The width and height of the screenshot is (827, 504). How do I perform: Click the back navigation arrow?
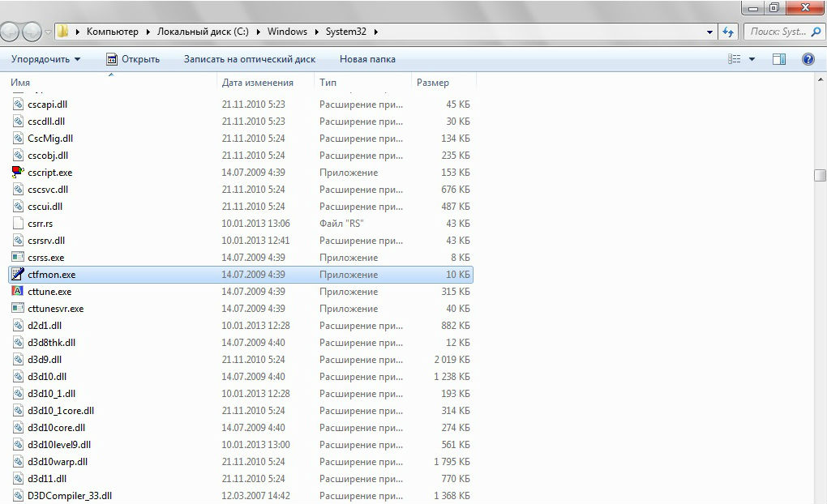[11, 32]
